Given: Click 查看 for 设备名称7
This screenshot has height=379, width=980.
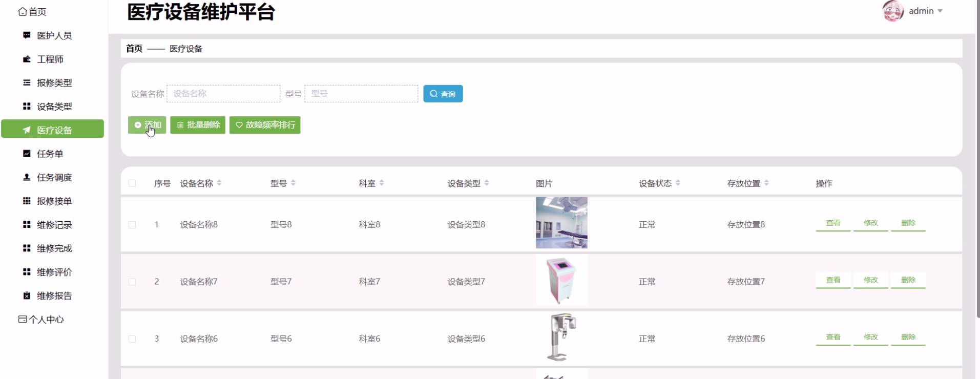Looking at the screenshot, I should point(833,280).
